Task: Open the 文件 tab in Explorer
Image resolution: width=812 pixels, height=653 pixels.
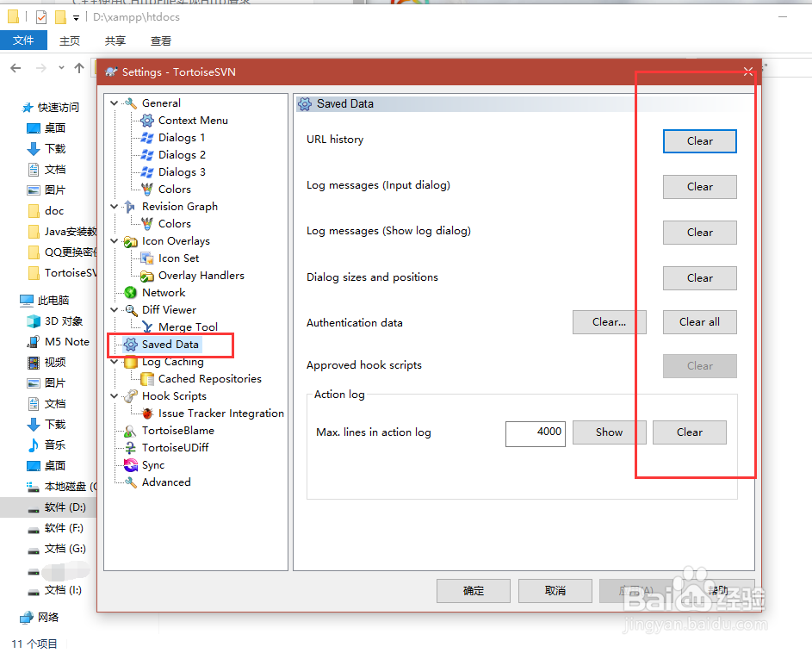Action: tap(23, 40)
